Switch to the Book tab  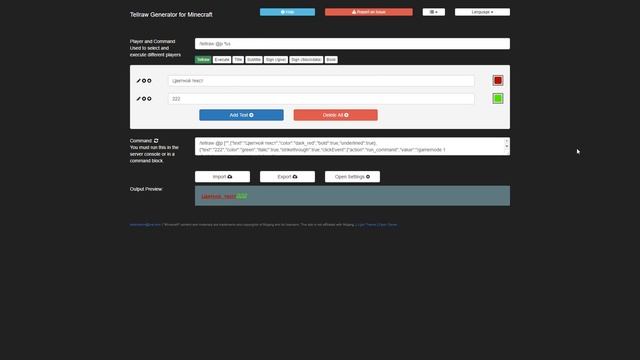[331, 60]
